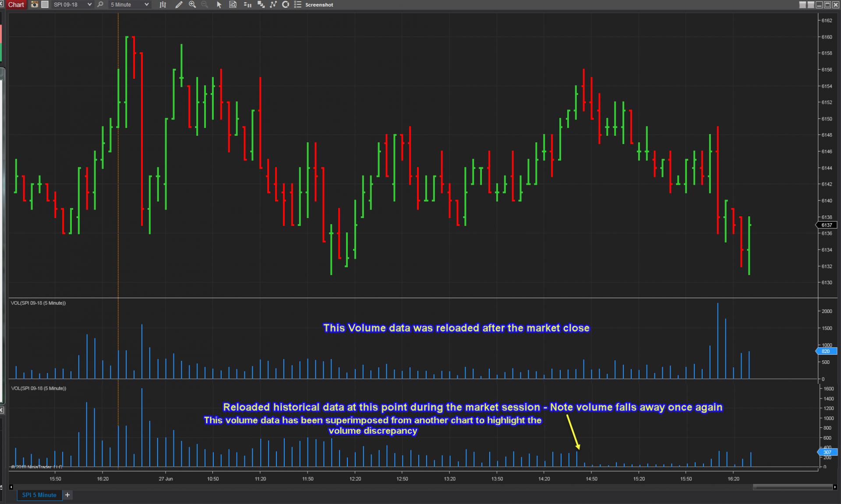Click the 6137 current price marker
The width and height of the screenshot is (841, 504).
pyautogui.click(x=827, y=225)
